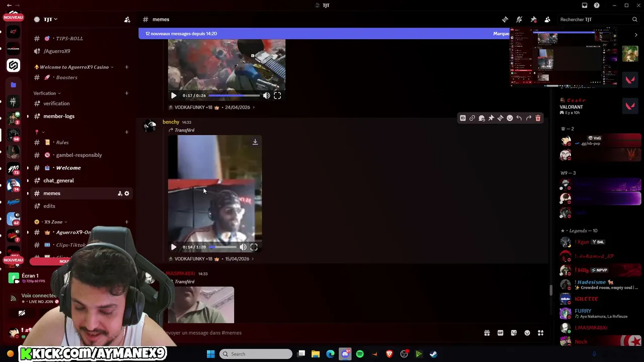This screenshot has width=644, height=362.
Task: Play benchy's forwarded video
Action: pyautogui.click(x=174, y=247)
